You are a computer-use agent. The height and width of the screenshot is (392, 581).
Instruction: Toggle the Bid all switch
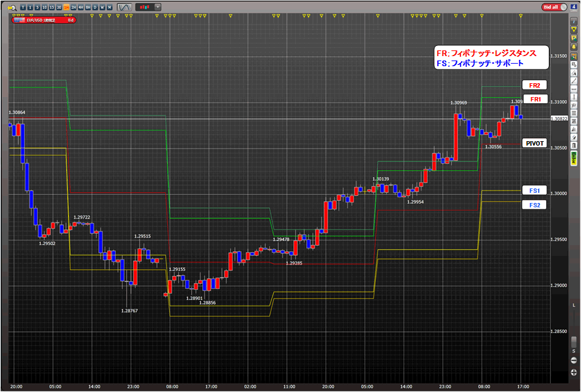coord(555,8)
